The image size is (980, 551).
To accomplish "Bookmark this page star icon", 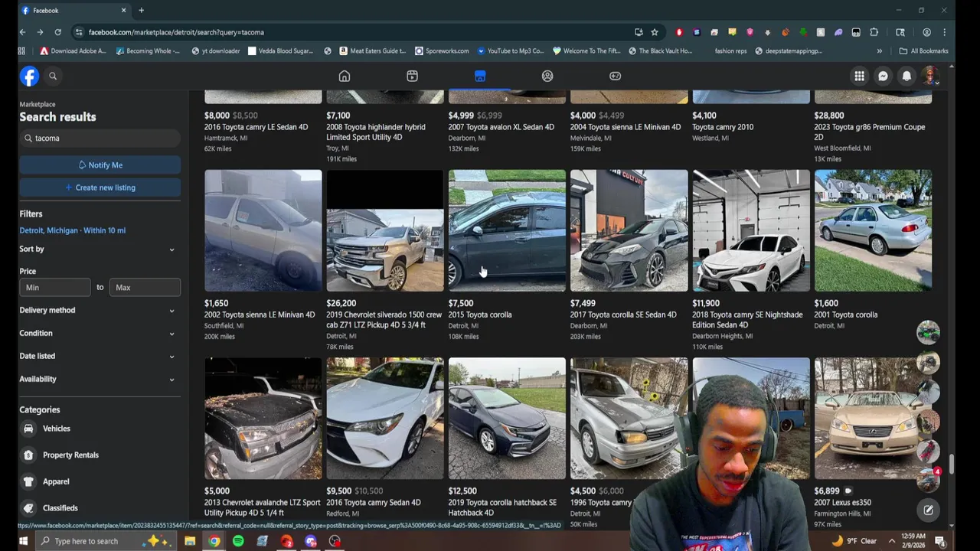I will pyautogui.click(x=655, y=32).
